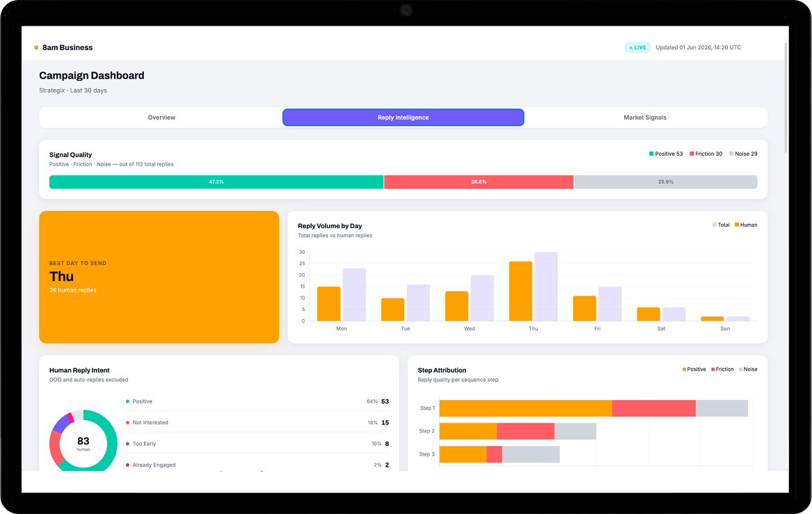The height and width of the screenshot is (514, 812).
Task: Toggle the Positive legend in Step Attribution
Action: click(694, 369)
